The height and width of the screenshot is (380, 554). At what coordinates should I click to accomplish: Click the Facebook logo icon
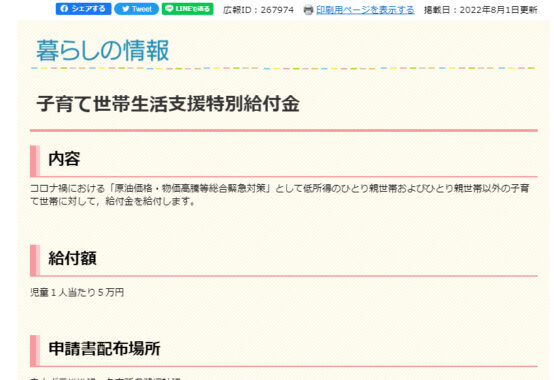click(64, 9)
